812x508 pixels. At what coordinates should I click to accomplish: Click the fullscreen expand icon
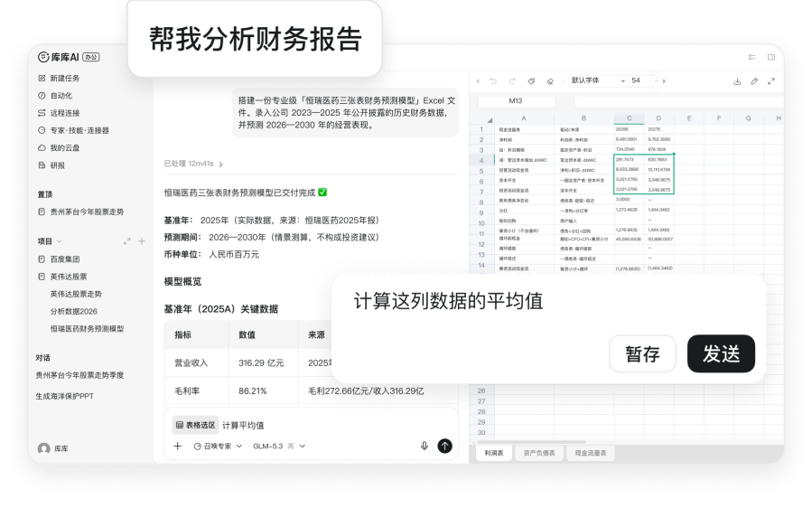pos(771,81)
